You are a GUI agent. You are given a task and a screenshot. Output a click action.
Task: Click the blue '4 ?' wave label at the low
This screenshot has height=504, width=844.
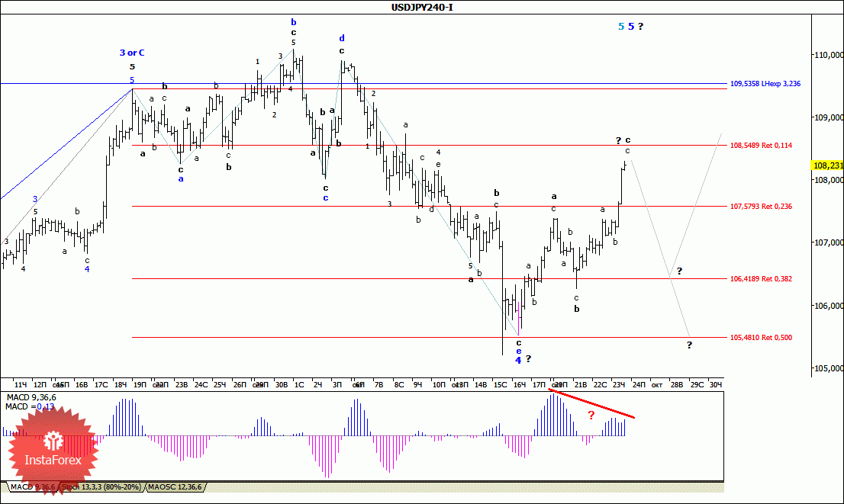pos(523,360)
